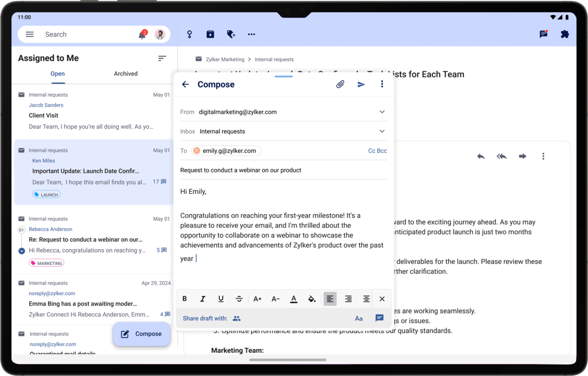Go back from Compose with the arrow
588x376 pixels.
pos(185,84)
